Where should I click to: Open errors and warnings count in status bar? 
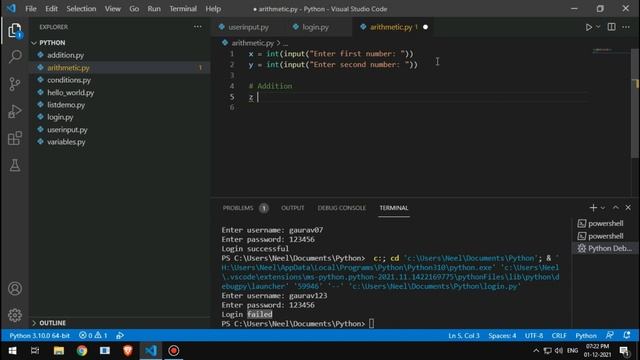93,336
